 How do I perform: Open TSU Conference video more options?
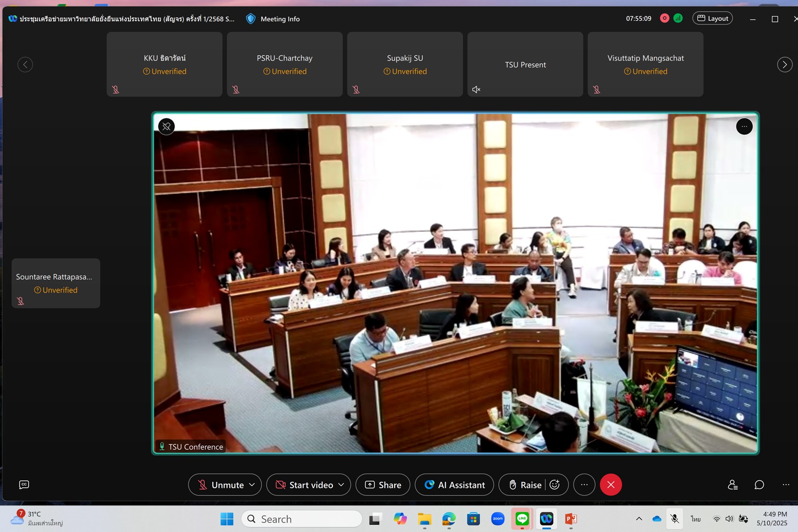click(744, 127)
